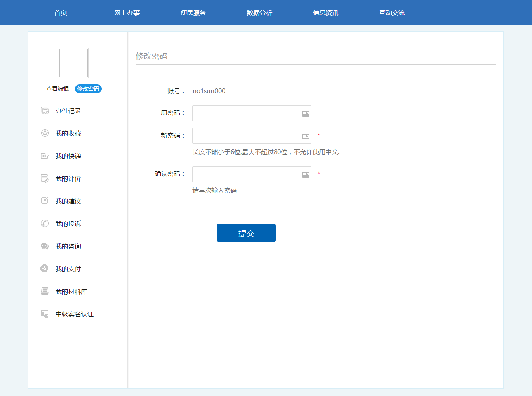Open 数据分析 navigation item

(x=259, y=13)
